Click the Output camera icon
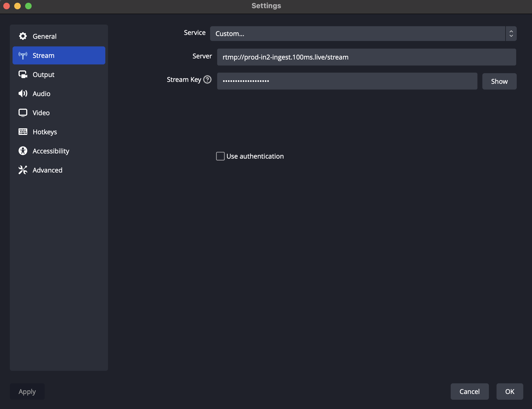 click(23, 74)
